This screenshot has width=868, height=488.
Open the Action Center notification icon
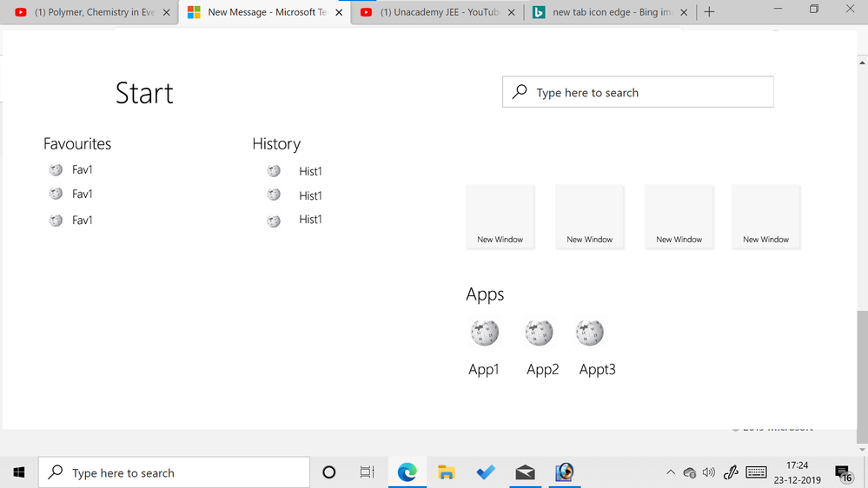pyautogui.click(x=845, y=473)
